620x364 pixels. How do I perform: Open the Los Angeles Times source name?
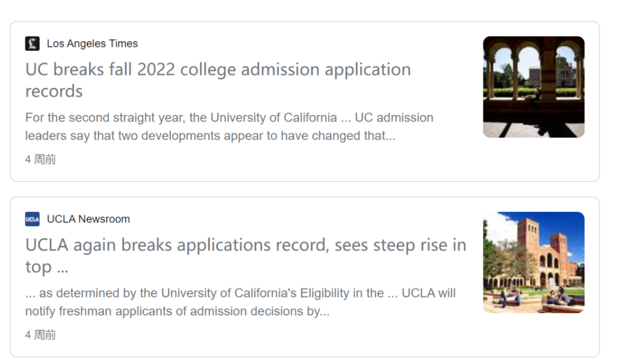(x=92, y=44)
